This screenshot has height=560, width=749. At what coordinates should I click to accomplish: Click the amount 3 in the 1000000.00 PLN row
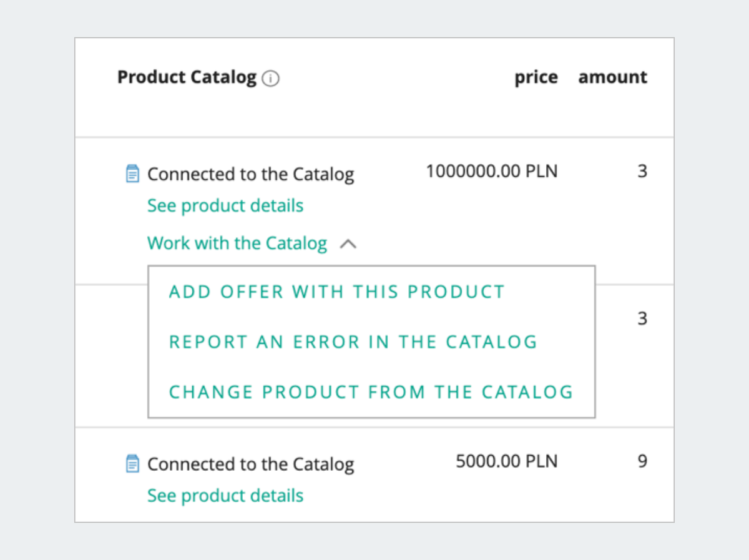coord(642,171)
